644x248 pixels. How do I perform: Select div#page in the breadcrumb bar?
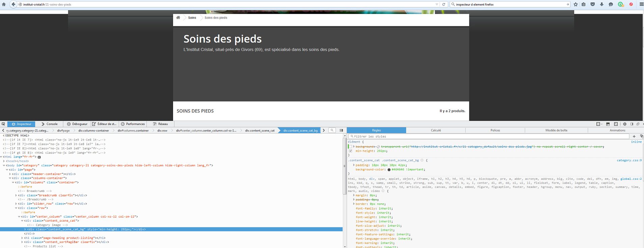click(x=63, y=130)
